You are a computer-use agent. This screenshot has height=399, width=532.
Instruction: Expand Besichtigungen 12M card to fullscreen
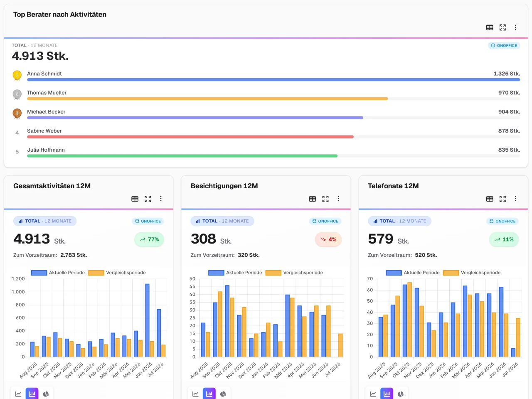click(325, 199)
